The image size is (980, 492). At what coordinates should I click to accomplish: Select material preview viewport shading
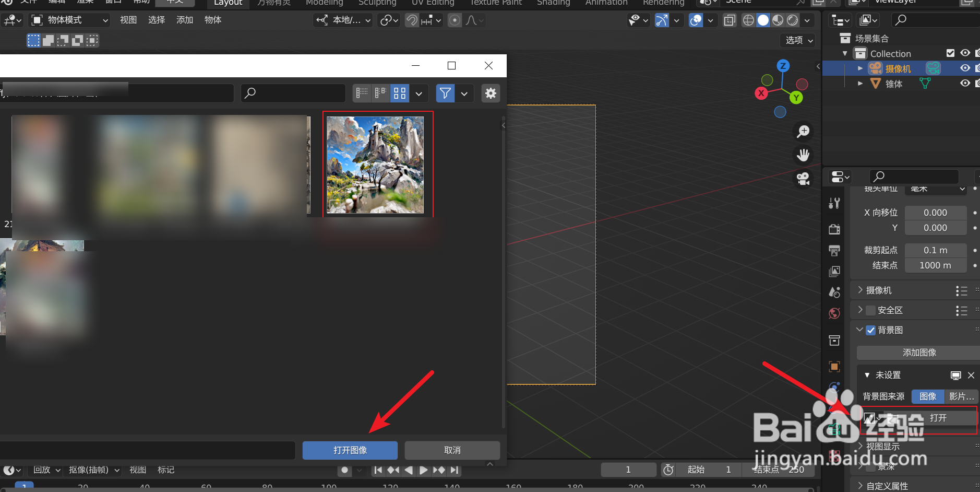(778, 20)
